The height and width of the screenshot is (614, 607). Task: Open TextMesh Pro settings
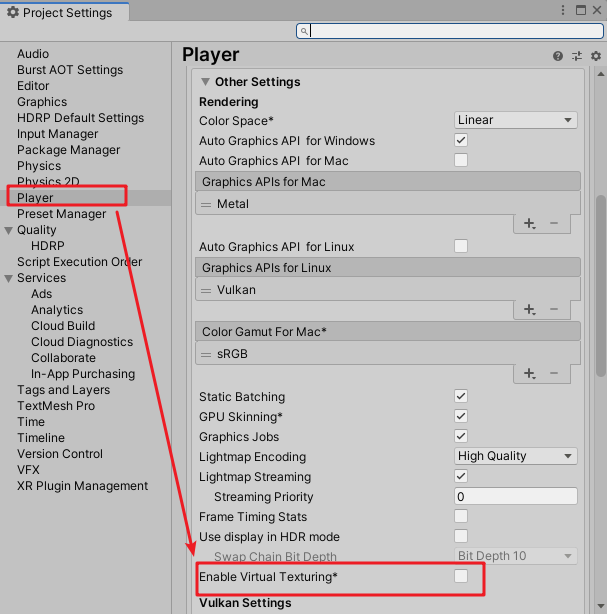point(56,406)
